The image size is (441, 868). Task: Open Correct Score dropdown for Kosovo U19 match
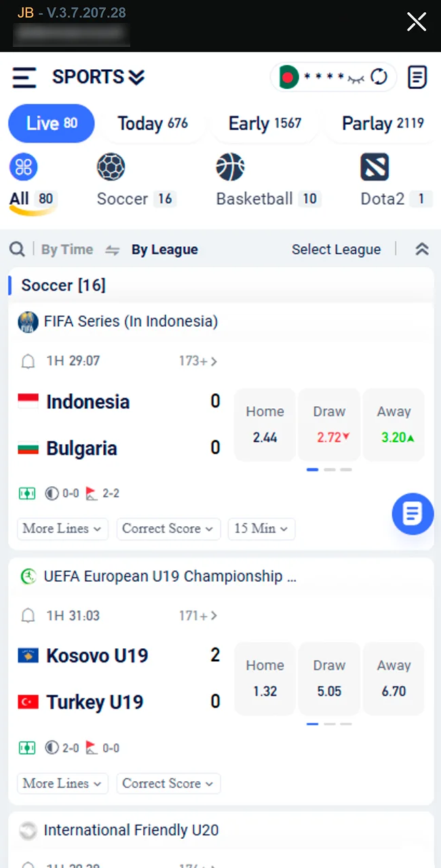[x=168, y=783]
